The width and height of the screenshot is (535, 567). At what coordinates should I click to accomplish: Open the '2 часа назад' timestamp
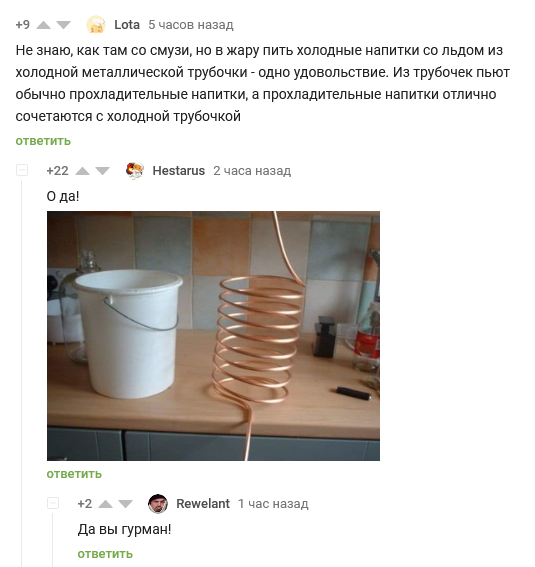point(252,171)
